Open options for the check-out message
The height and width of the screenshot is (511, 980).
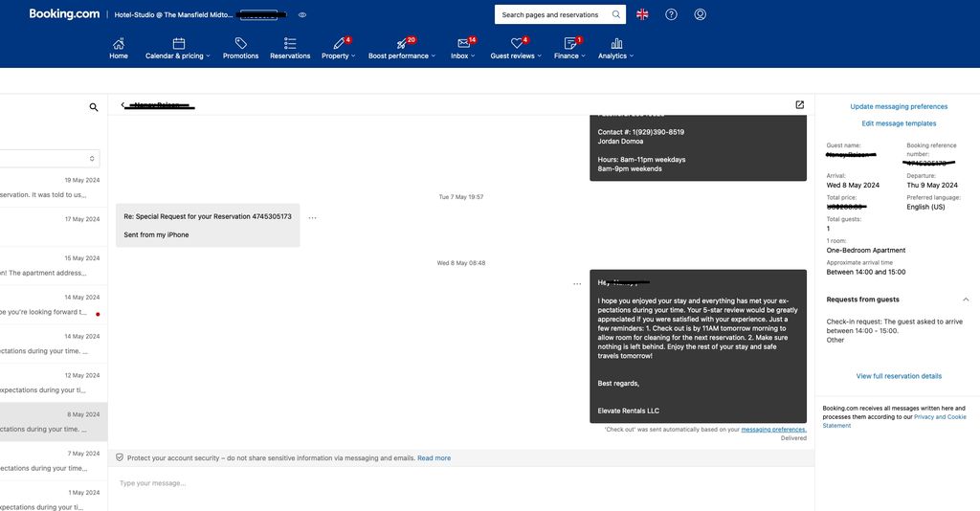[x=577, y=284]
